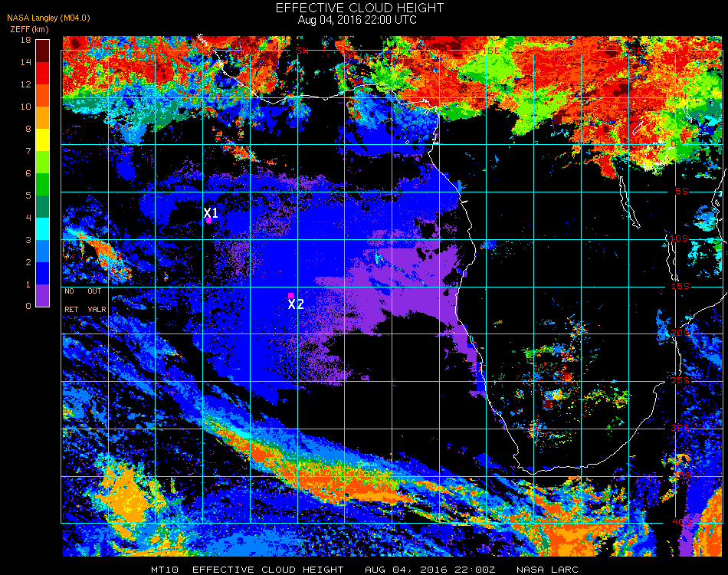
Task: Click the '20S' latitude label
Action: [680, 333]
